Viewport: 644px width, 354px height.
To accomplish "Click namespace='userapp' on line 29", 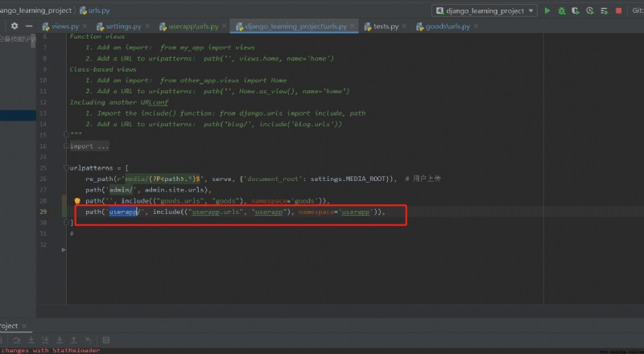I will click(336, 212).
